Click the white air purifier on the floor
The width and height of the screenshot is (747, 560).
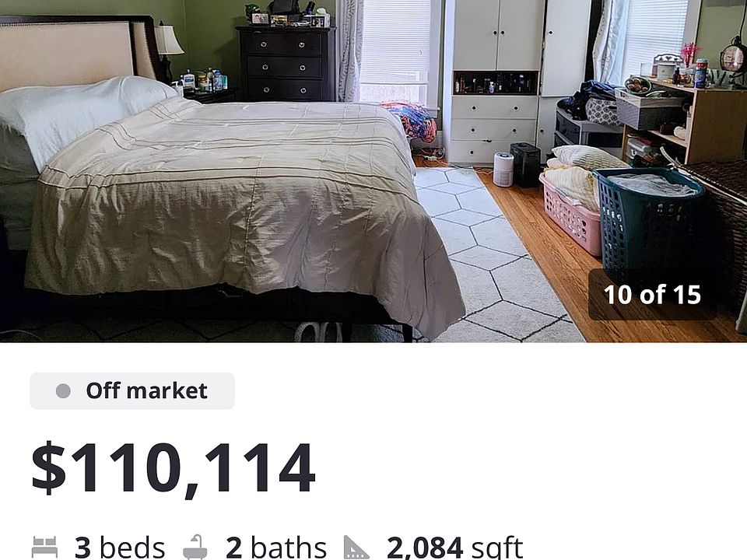(x=503, y=169)
